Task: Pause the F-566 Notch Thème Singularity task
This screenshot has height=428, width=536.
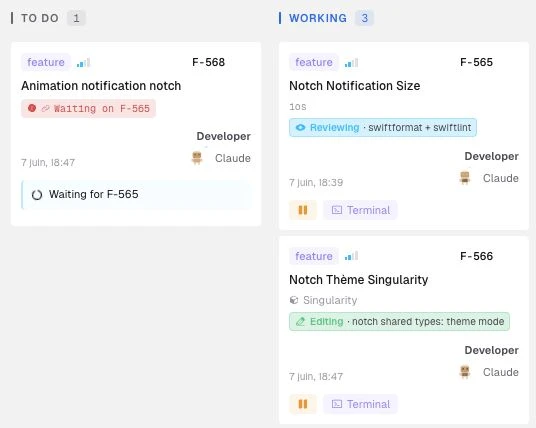Action: coord(303,404)
